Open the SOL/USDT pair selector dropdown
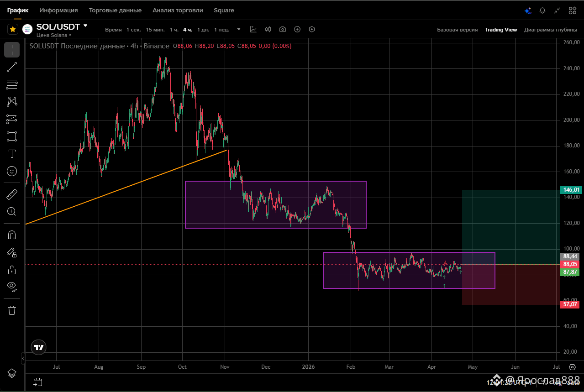Image resolution: width=584 pixels, height=392 pixels. (x=85, y=26)
